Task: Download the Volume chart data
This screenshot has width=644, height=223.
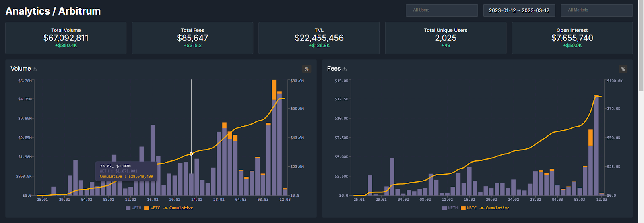Action: point(35,69)
